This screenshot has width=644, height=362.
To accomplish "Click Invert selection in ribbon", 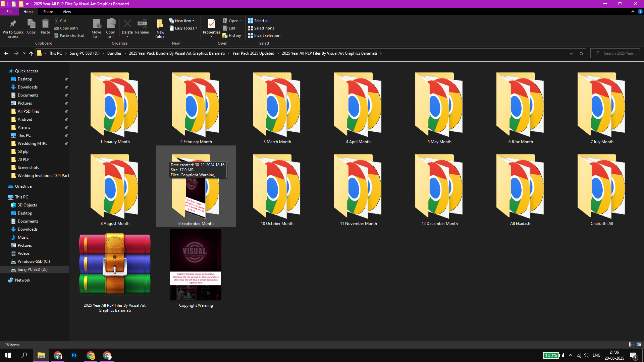I will pos(264,36).
